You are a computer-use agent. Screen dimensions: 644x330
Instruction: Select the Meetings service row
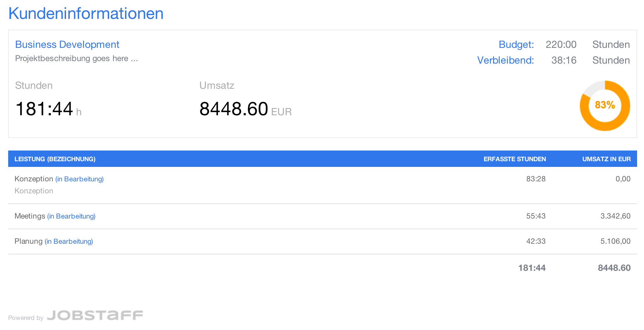(x=30, y=216)
